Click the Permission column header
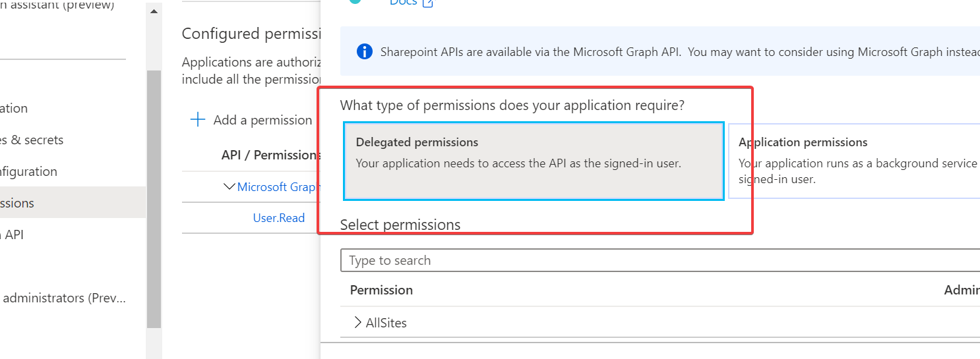The image size is (980, 359). [381, 290]
